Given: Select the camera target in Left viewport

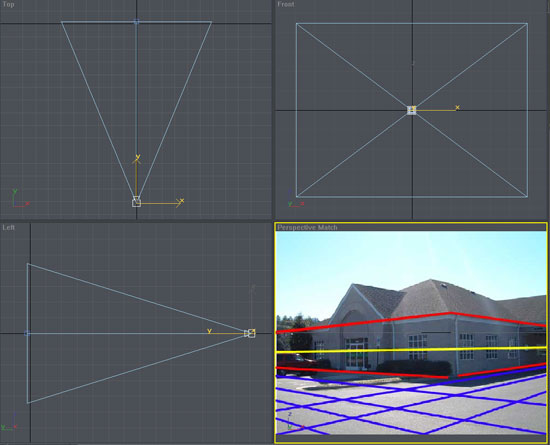Looking at the screenshot, I should click(x=27, y=333).
